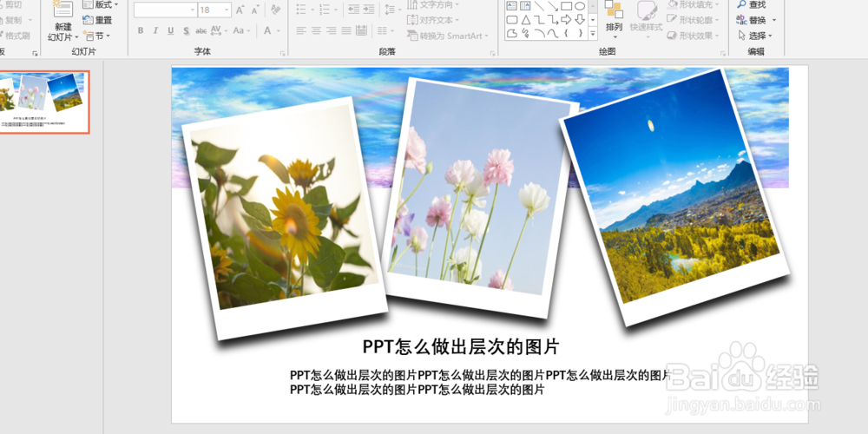This screenshot has height=434, width=868.
Task: Toggle Bold formatting
Action: 141,30
